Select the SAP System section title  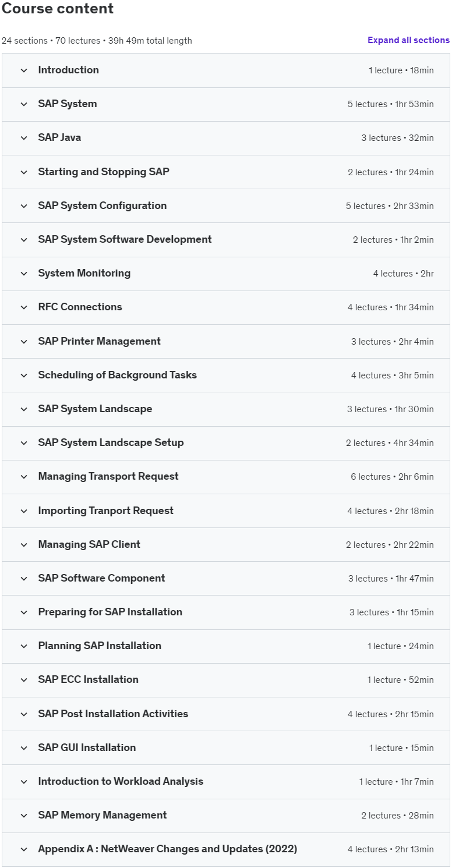coord(68,104)
